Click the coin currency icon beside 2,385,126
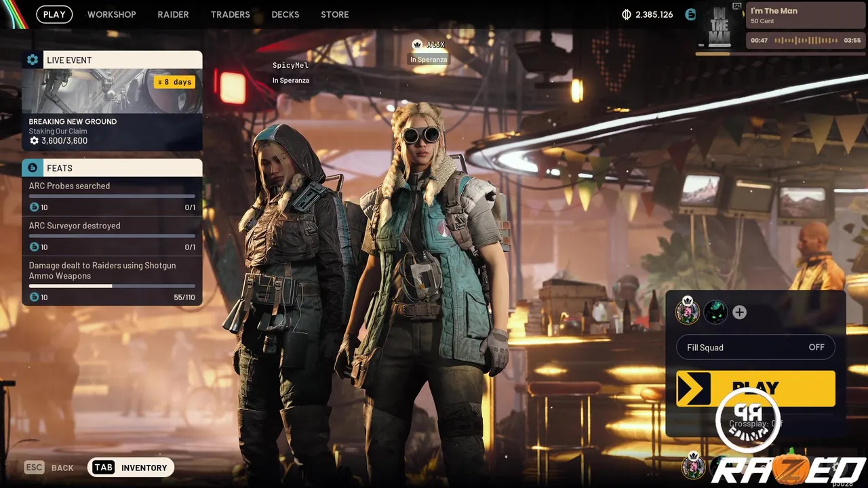Screen dimensions: 868x488 coord(626,14)
